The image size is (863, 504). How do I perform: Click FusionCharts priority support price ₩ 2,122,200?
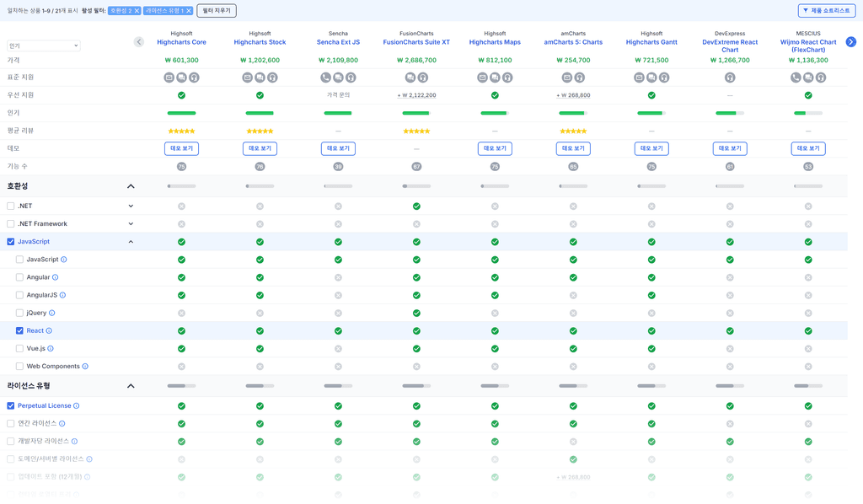pos(416,95)
